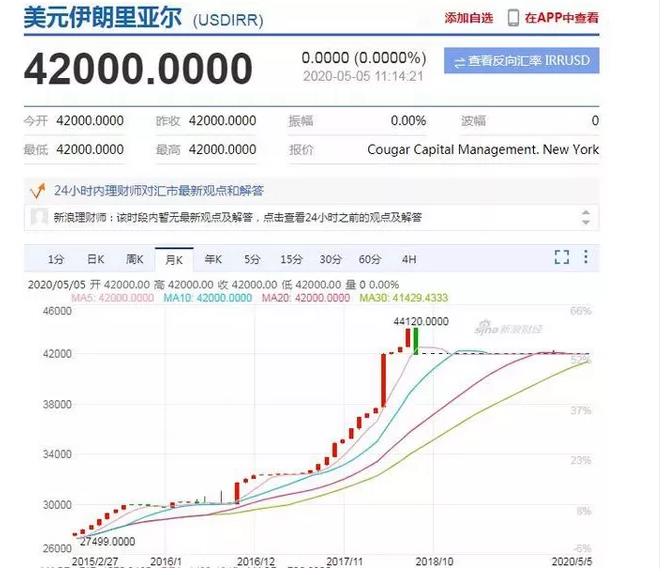Image resolution: width=671 pixels, height=575 pixels.
Task: Click the 振幅 0.00% value
Action: click(408, 121)
